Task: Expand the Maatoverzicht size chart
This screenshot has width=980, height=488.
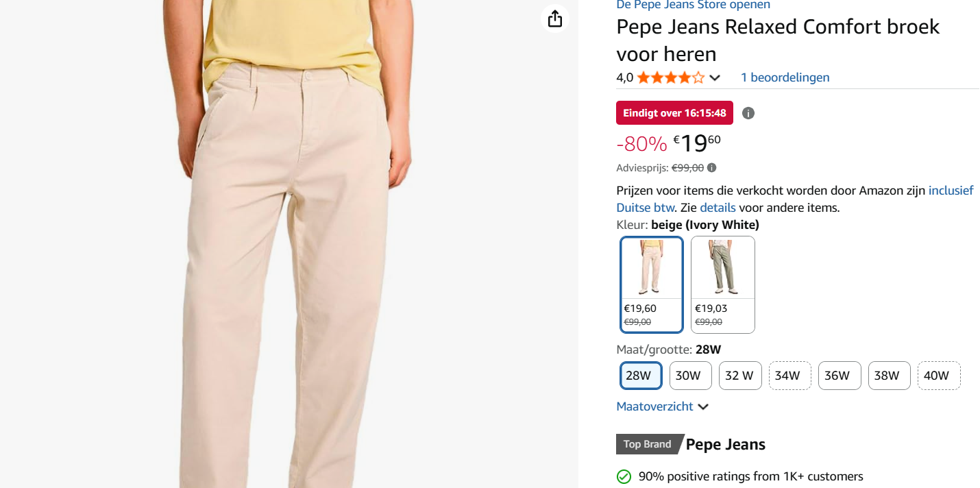Action: pyautogui.click(x=654, y=406)
